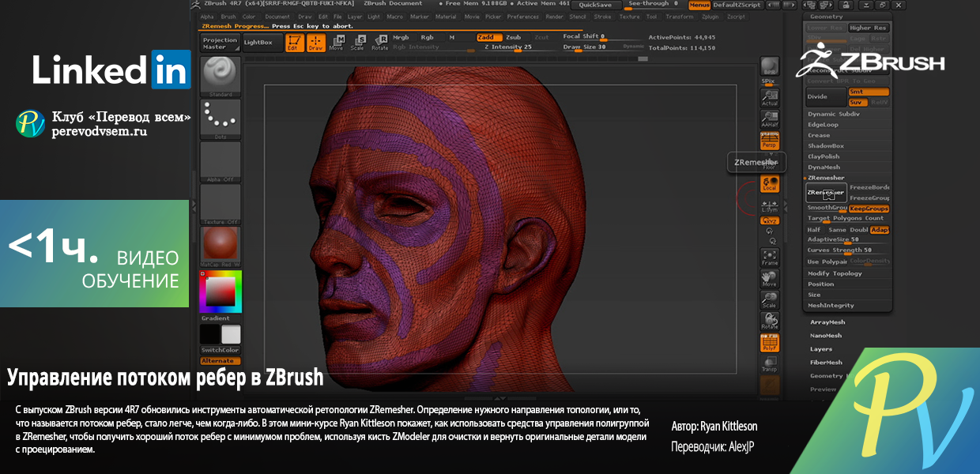The image size is (980, 474).
Task: Open the Preferences menu
Action: (522, 17)
